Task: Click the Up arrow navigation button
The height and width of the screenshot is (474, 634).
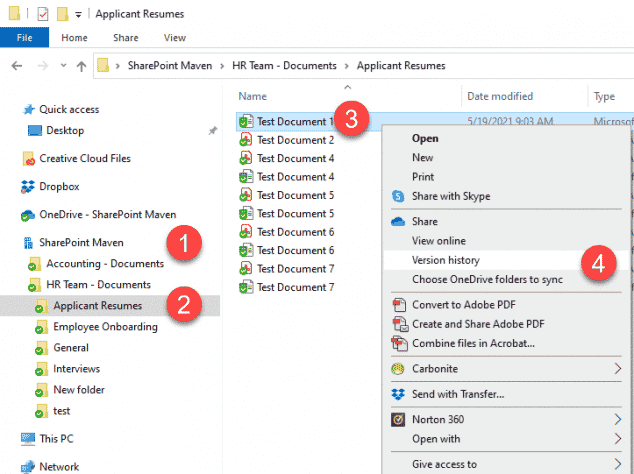Action: tap(81, 66)
